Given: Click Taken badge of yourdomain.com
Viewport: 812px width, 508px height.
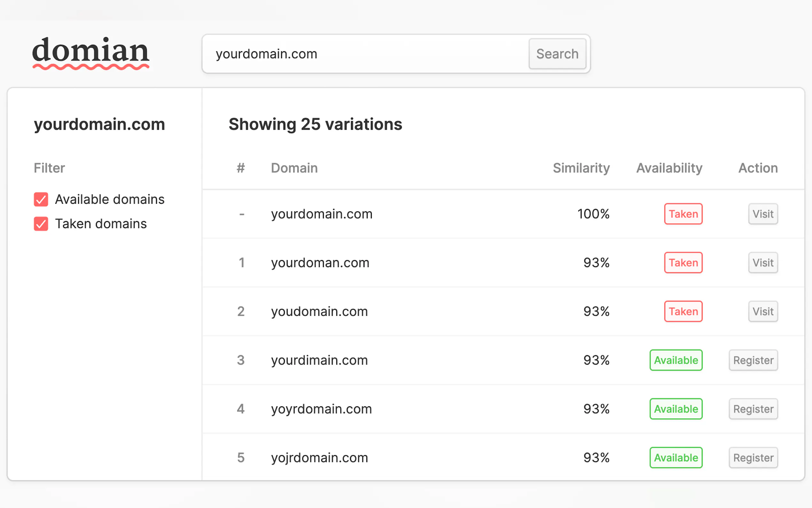Looking at the screenshot, I should tap(683, 214).
